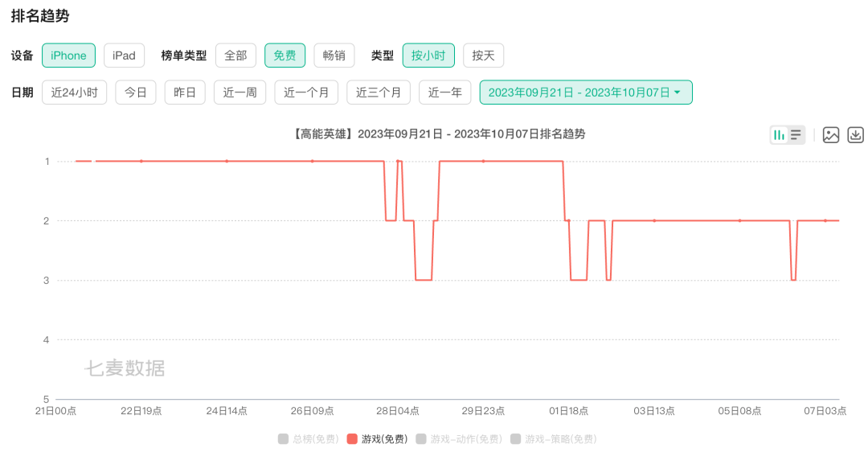Switch to bar chart view icon

pyautogui.click(x=779, y=134)
